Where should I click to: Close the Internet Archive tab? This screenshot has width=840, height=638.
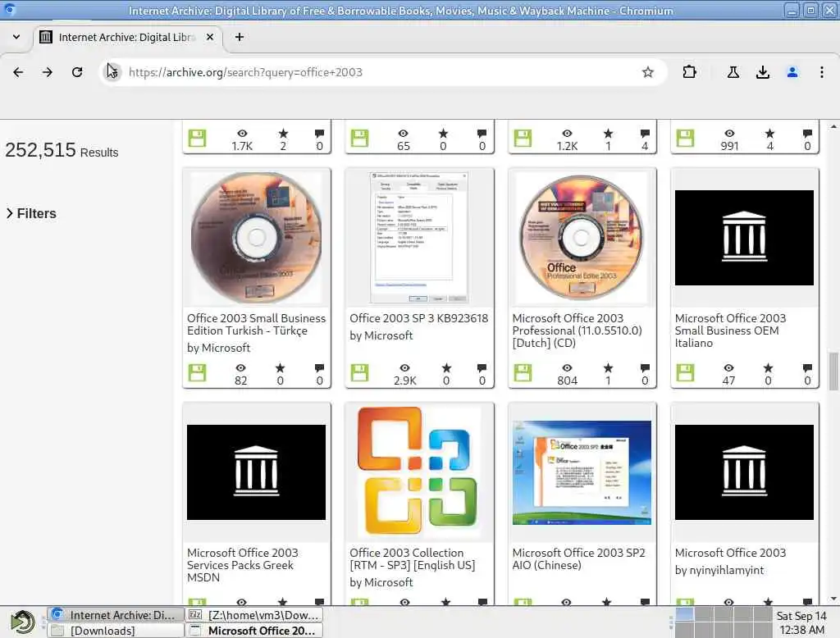210,37
